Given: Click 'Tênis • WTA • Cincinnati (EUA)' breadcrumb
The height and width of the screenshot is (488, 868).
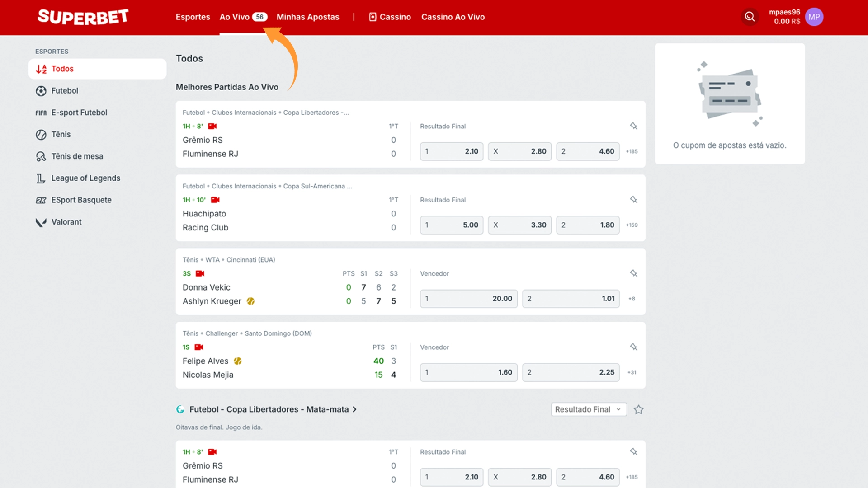Looking at the screenshot, I should (229, 260).
